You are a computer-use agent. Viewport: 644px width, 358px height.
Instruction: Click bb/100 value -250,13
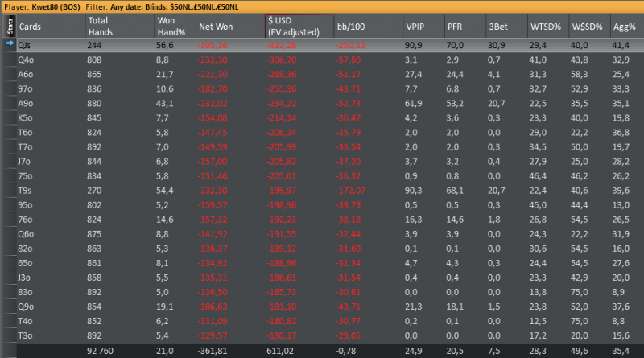click(350, 46)
